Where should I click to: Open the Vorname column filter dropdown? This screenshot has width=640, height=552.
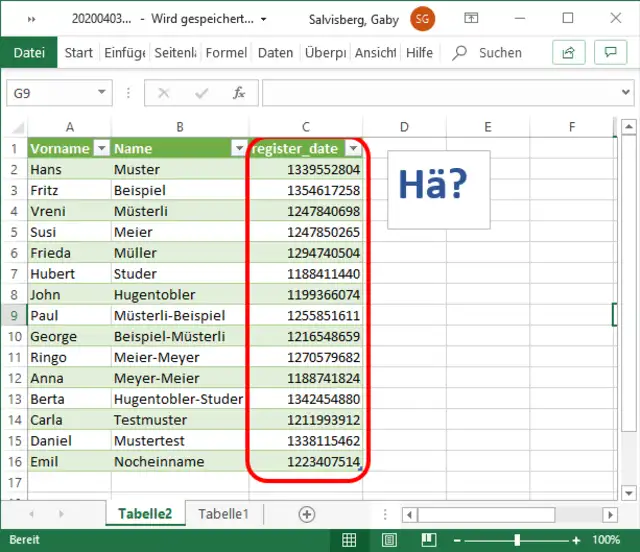pos(101,148)
